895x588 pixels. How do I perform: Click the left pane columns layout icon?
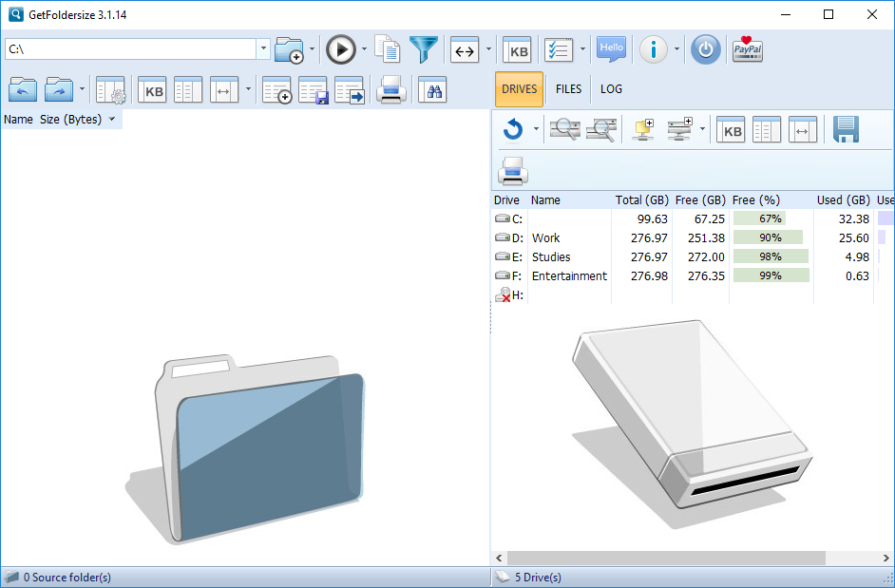pos(188,90)
